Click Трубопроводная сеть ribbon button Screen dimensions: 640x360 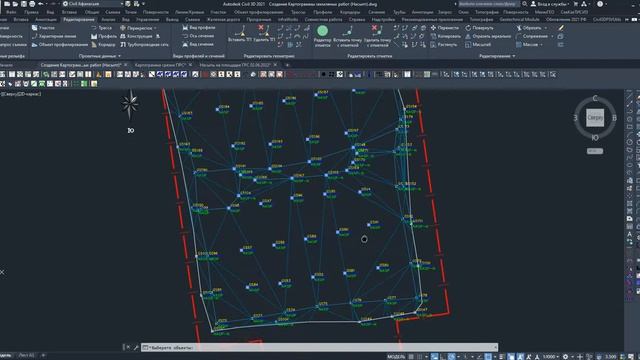[x=144, y=44]
